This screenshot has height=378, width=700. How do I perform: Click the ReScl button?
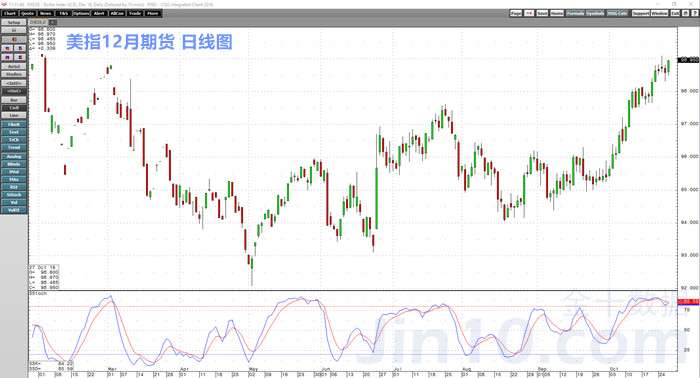tap(14, 66)
